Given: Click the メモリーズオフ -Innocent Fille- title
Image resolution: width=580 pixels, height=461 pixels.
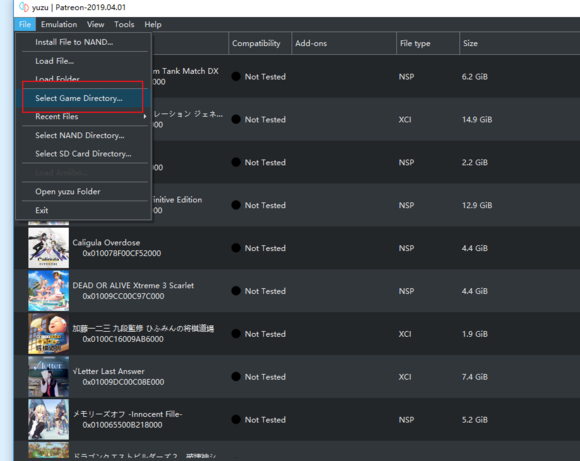Looking at the screenshot, I should coord(128,414).
